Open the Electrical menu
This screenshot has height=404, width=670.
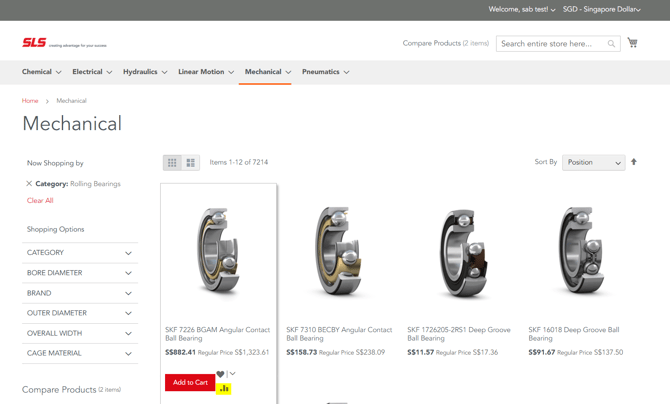pos(92,72)
